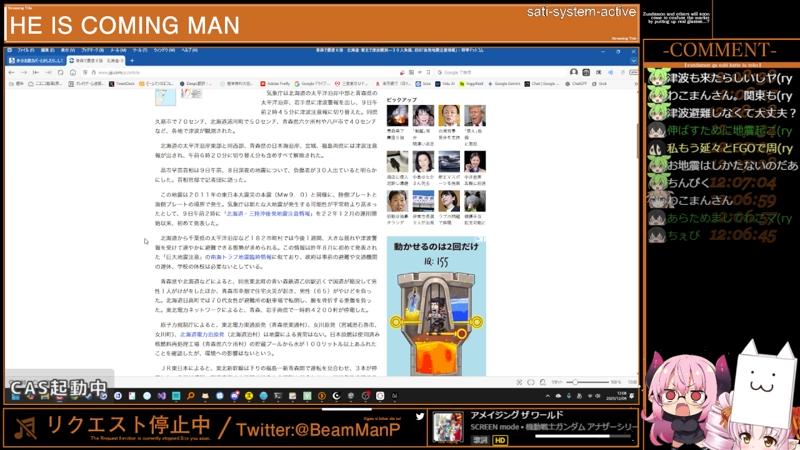Open the profile avatar icon in browser toolbar
The width and height of the screenshot is (800, 450).
(x=574, y=72)
